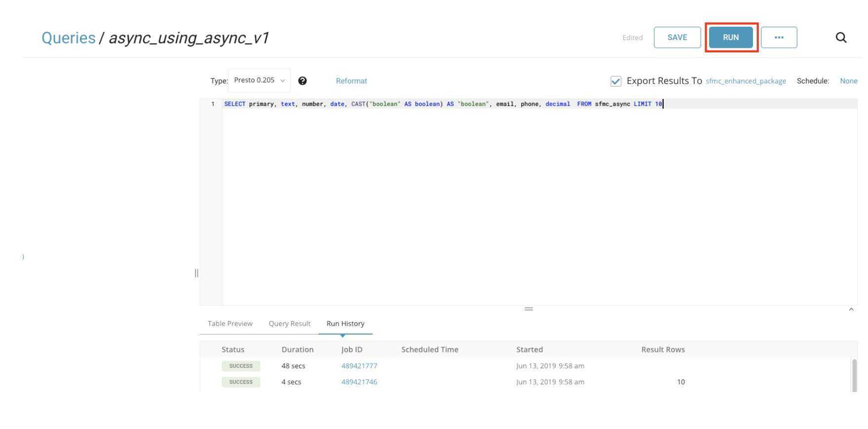Open job ID 489421777
This screenshot has width=868, height=429.
[359, 366]
